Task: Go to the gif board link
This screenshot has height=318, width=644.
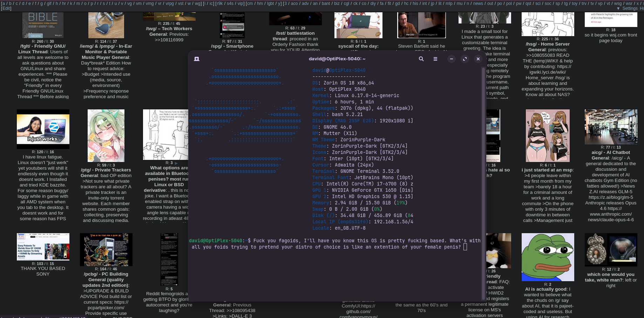Action: point(49,4)
